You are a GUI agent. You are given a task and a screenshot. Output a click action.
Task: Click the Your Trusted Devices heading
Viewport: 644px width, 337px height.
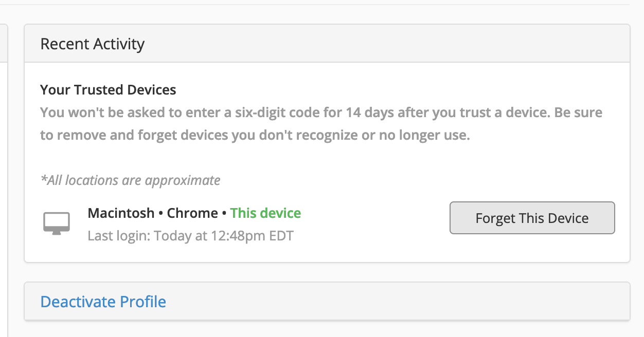(x=108, y=89)
